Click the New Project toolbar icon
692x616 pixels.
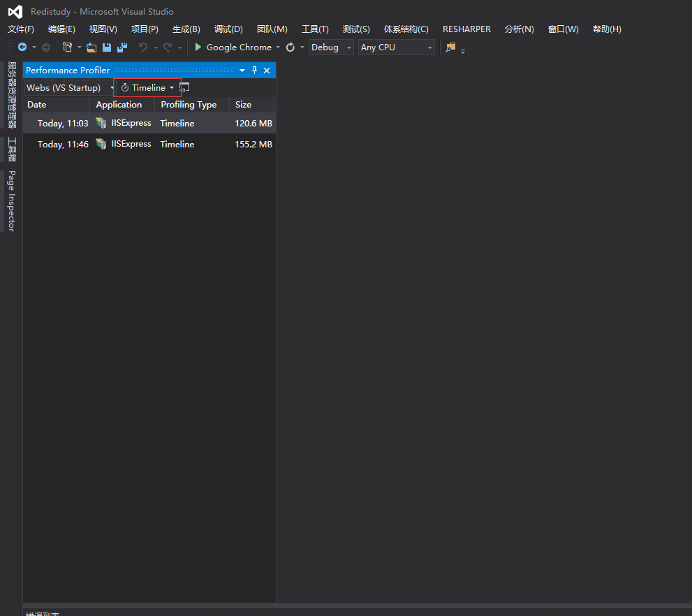(67, 47)
